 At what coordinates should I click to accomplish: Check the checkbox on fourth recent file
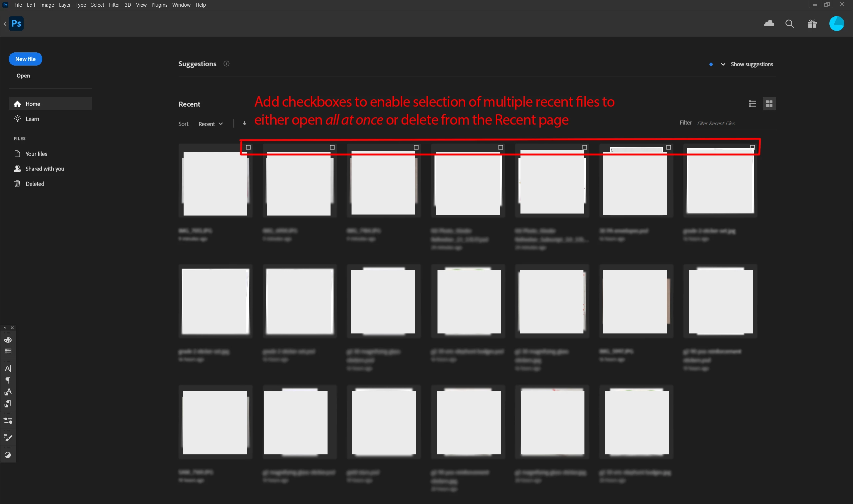coord(500,147)
